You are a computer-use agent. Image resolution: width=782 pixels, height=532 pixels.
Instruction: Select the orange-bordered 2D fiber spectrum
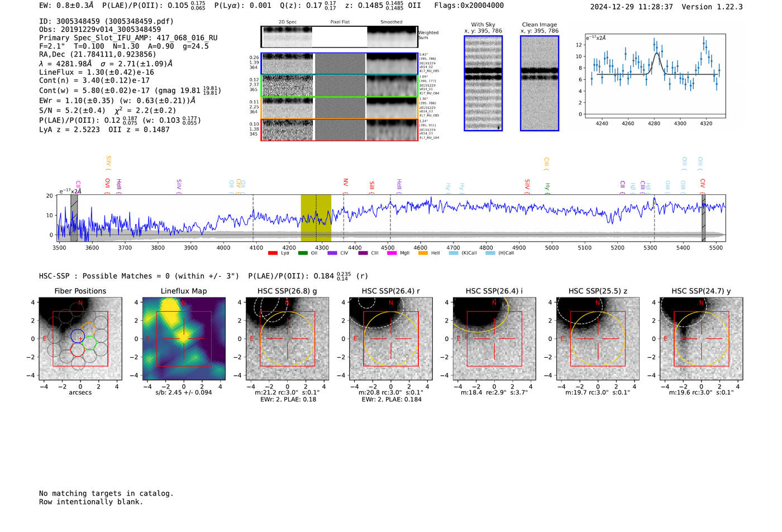point(339,108)
